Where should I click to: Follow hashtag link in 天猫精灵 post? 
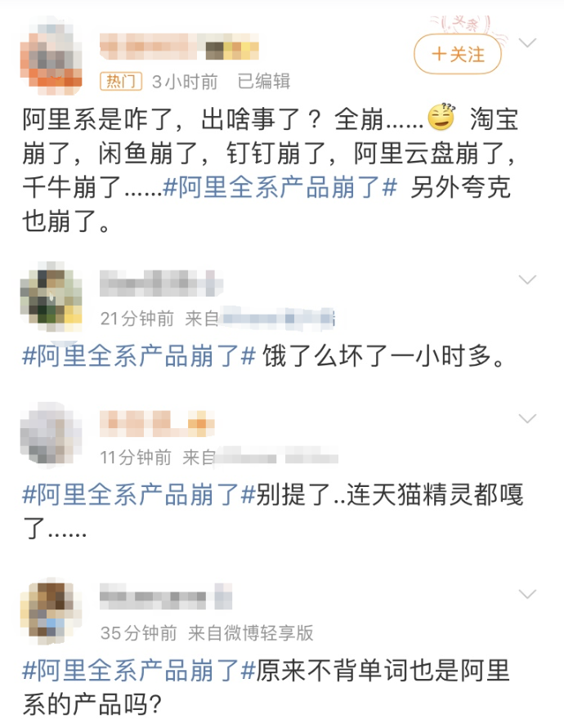[x=139, y=494]
